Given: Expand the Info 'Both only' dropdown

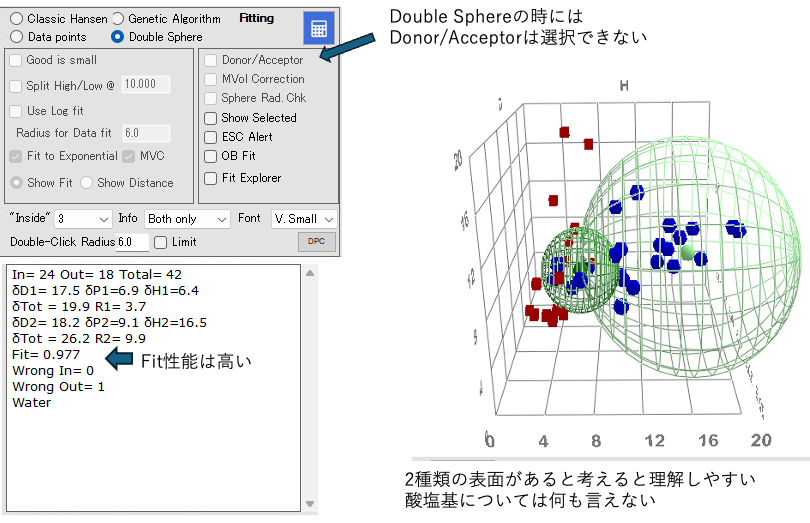Looking at the screenshot, I should [188, 218].
